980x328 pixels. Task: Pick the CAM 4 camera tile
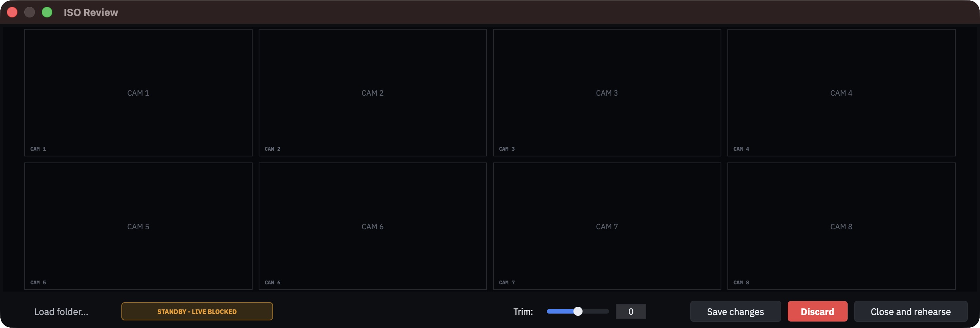(841, 93)
